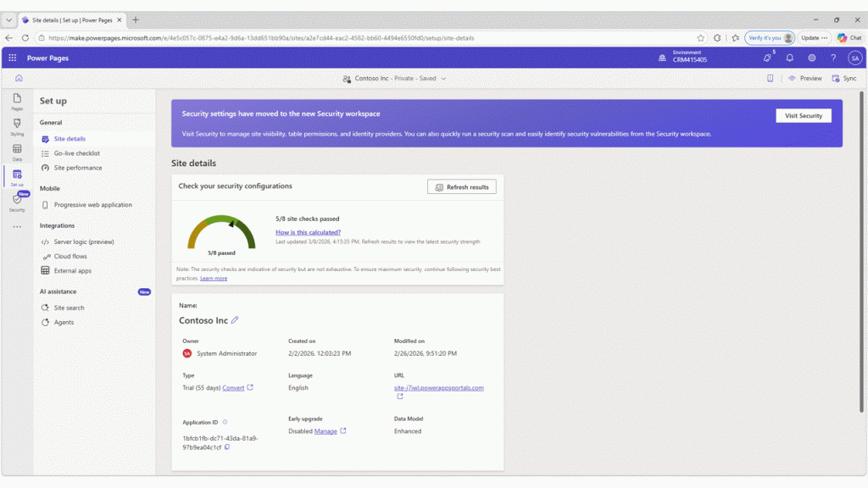
Task: Copy the Application ID with copy icon
Action: 227,446
